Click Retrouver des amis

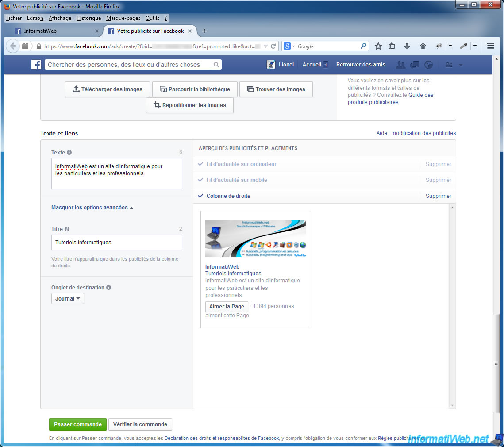pos(361,65)
